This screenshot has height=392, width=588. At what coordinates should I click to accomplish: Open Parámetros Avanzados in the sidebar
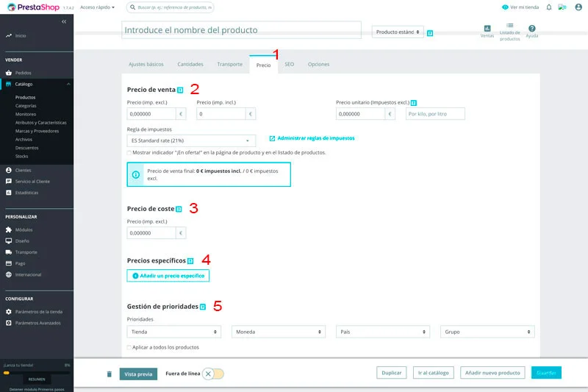tap(37, 323)
